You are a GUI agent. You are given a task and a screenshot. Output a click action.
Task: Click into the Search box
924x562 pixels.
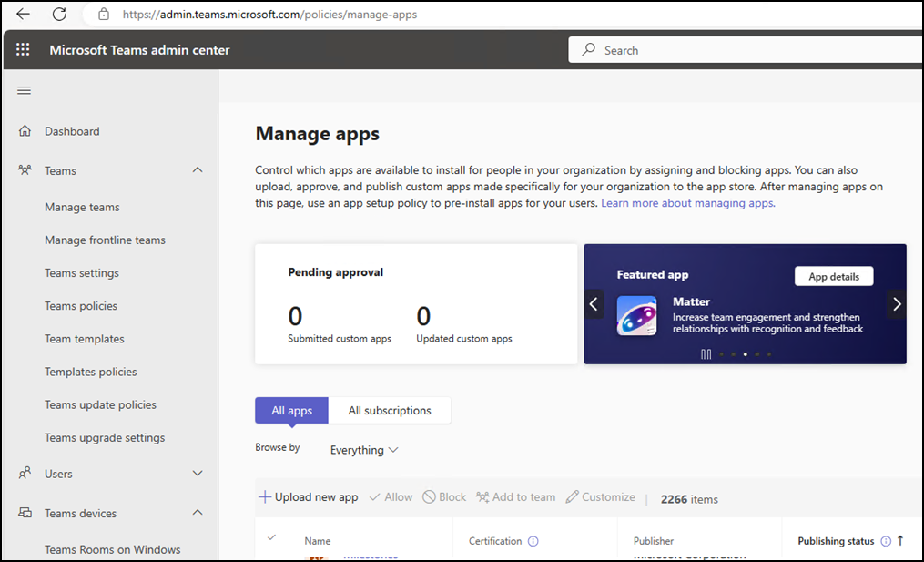(x=746, y=50)
